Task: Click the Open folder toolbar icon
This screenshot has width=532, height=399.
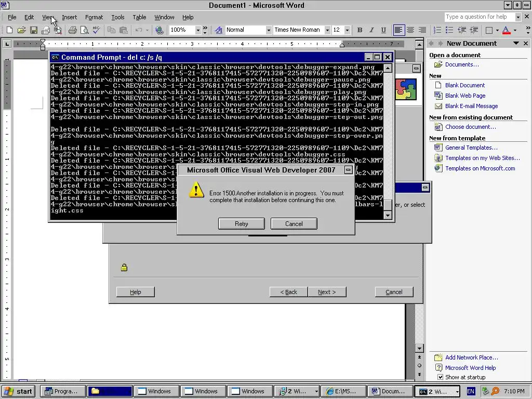Action: click(21, 30)
